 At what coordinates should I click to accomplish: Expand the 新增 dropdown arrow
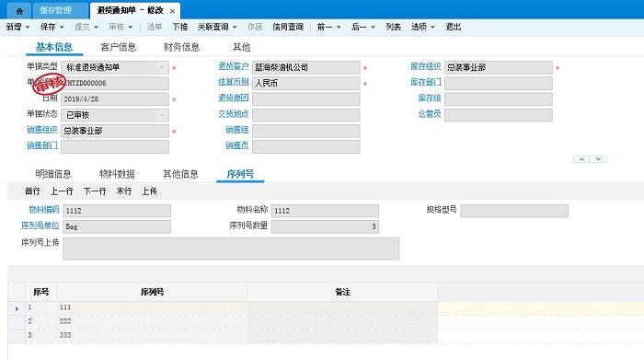pos(28,27)
